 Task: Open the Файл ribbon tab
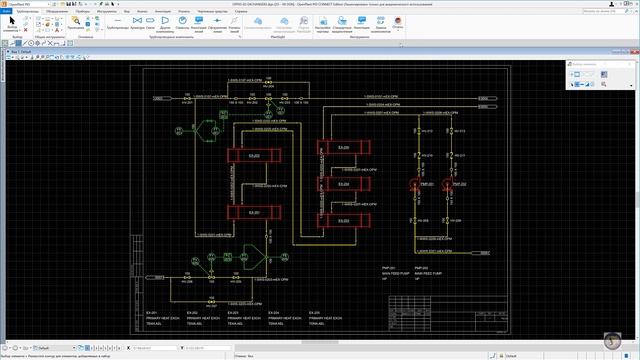(6, 11)
